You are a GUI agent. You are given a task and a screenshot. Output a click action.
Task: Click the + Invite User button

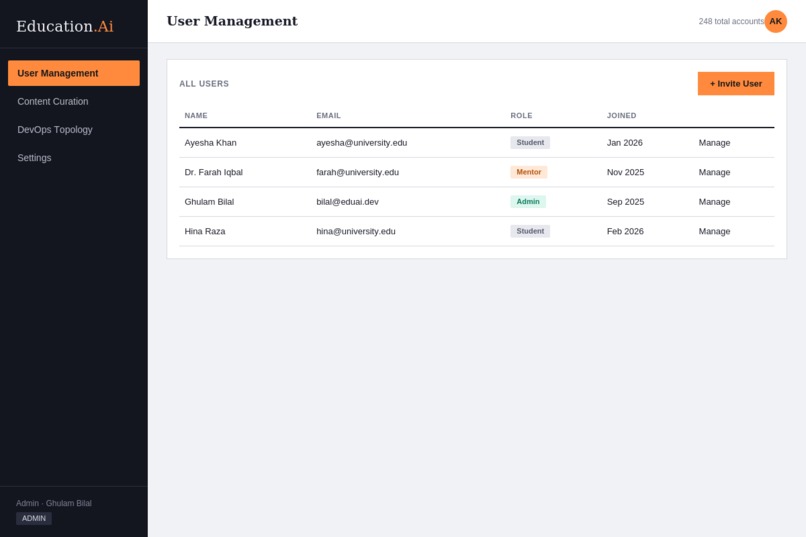click(x=736, y=83)
